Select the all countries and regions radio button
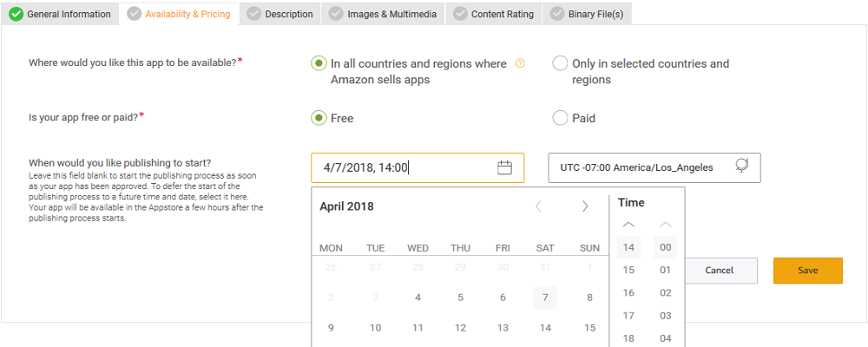The width and height of the screenshot is (868, 347). [319, 63]
